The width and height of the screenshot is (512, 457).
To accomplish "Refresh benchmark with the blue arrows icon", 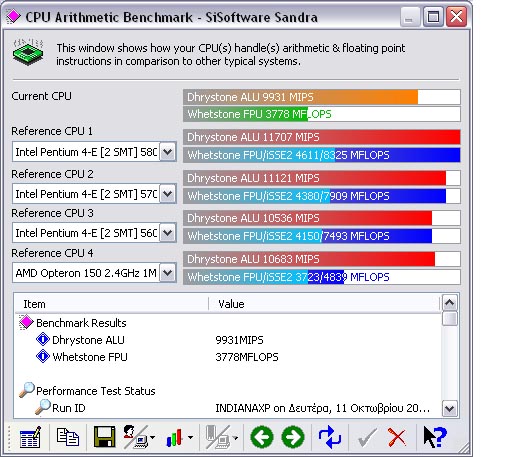I will (329, 437).
